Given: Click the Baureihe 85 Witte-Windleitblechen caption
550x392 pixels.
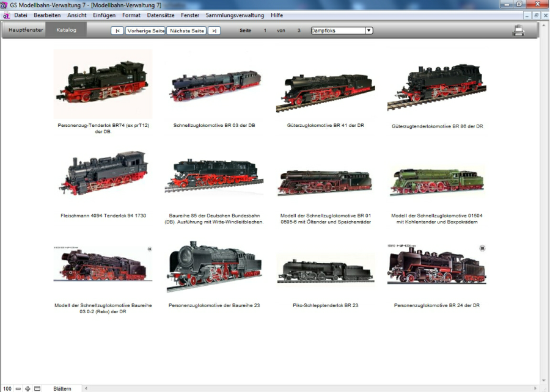Looking at the screenshot, I should tap(214, 219).
